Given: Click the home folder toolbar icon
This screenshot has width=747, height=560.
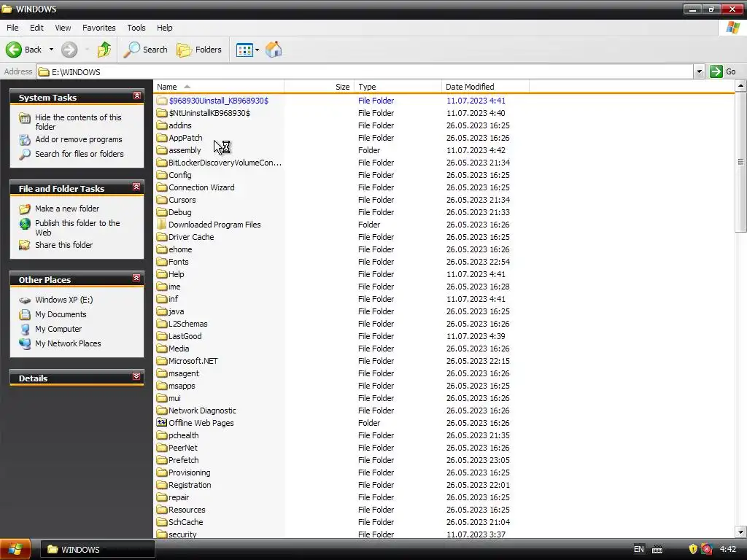Looking at the screenshot, I should 274,50.
